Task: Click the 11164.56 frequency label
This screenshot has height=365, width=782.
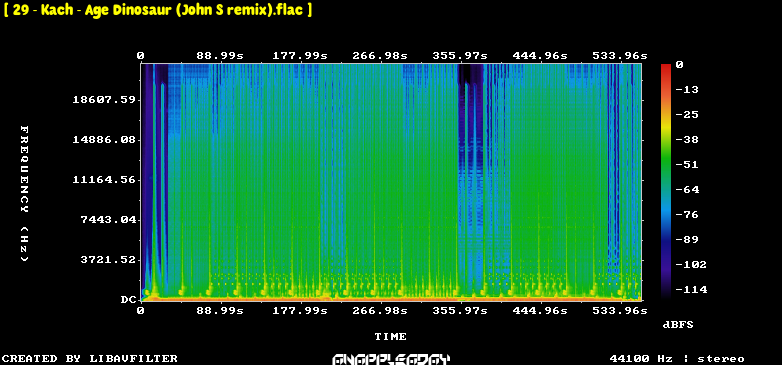Action: point(104,180)
